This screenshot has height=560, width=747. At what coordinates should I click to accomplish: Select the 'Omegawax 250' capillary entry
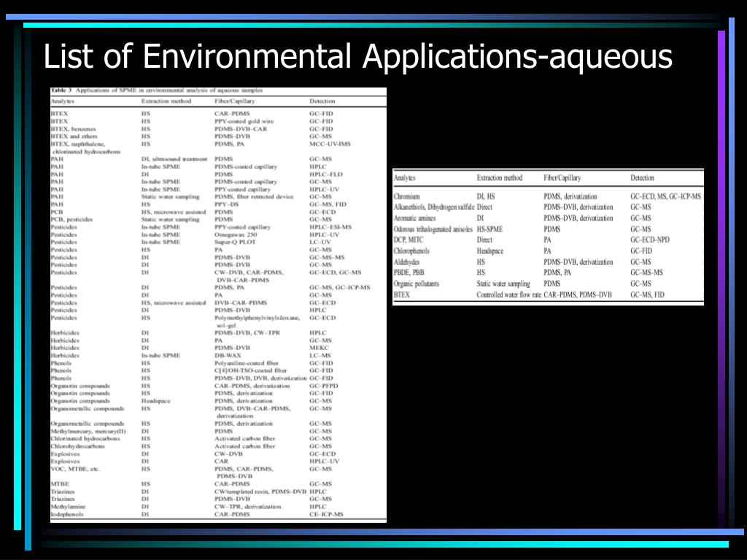pos(236,235)
